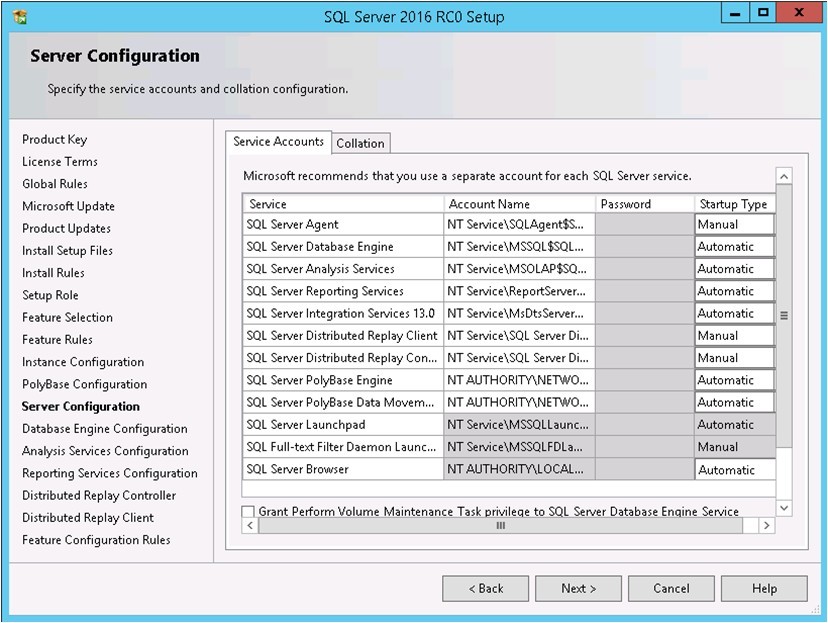This screenshot has height=623, width=828.
Task: Click Account Name cell for SQL Server Analysis Services
Action: [x=519, y=269]
